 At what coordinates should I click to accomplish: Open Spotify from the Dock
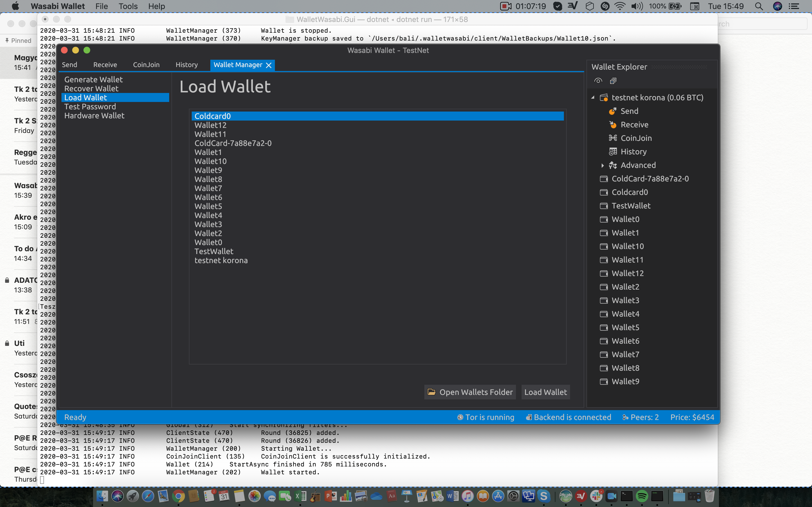pyautogui.click(x=642, y=496)
